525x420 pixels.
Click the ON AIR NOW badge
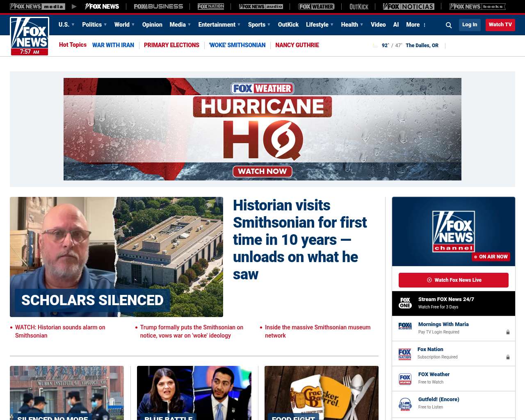point(491,257)
